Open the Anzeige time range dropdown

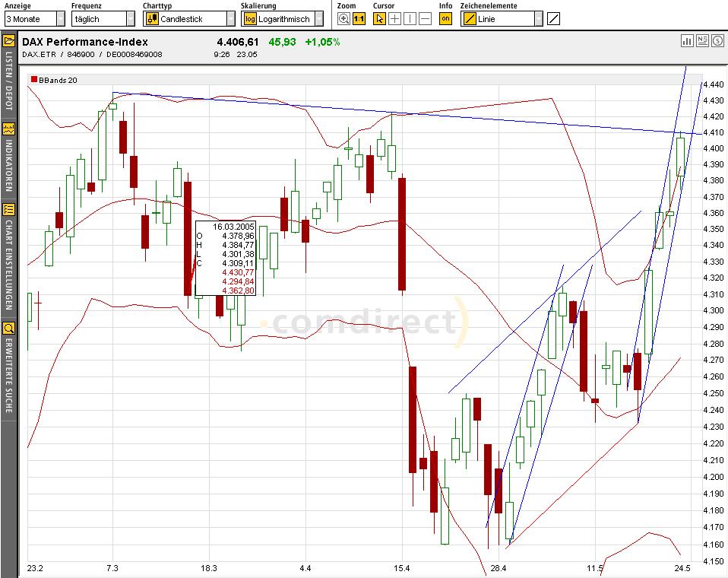coord(35,19)
